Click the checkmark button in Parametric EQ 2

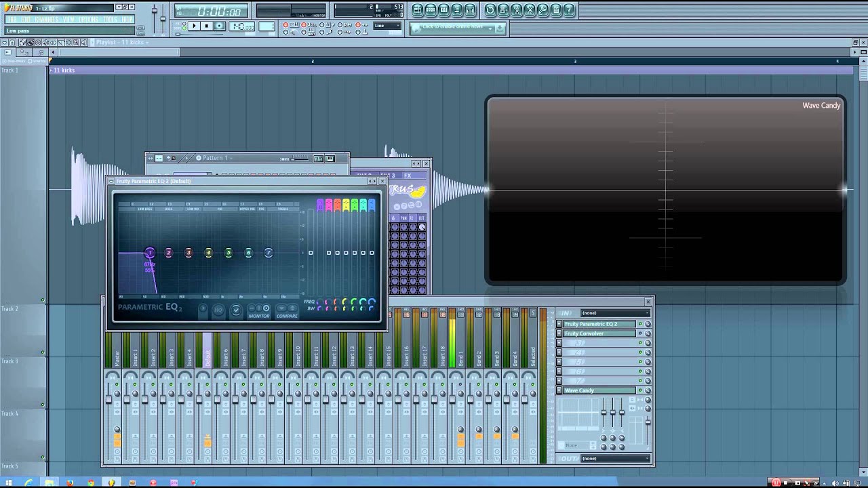pyautogui.click(x=236, y=310)
